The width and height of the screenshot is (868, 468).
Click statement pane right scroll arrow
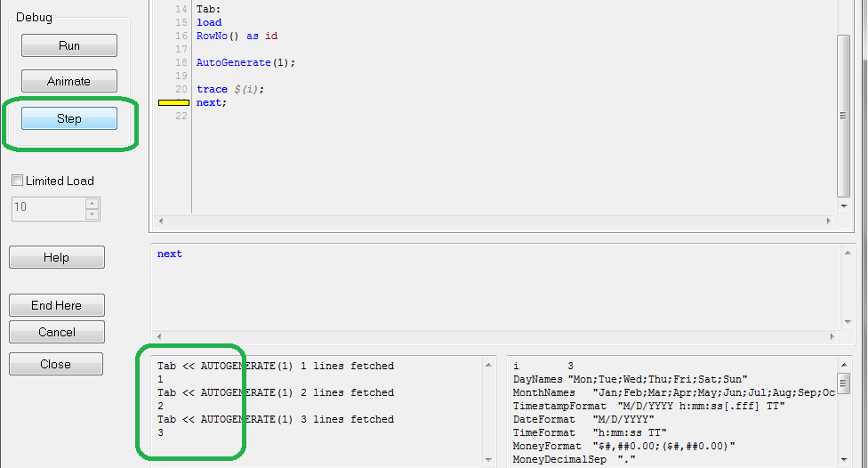[832, 336]
